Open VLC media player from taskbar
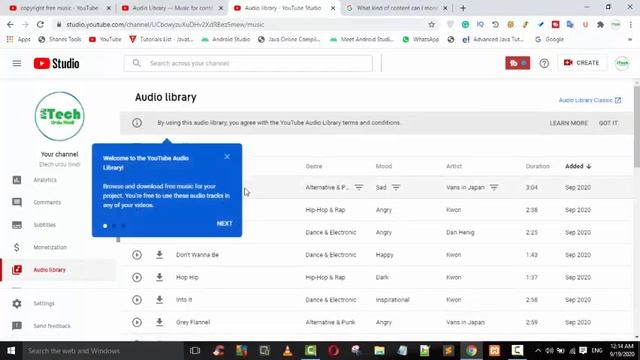This screenshot has width=640, height=360. tap(287, 351)
